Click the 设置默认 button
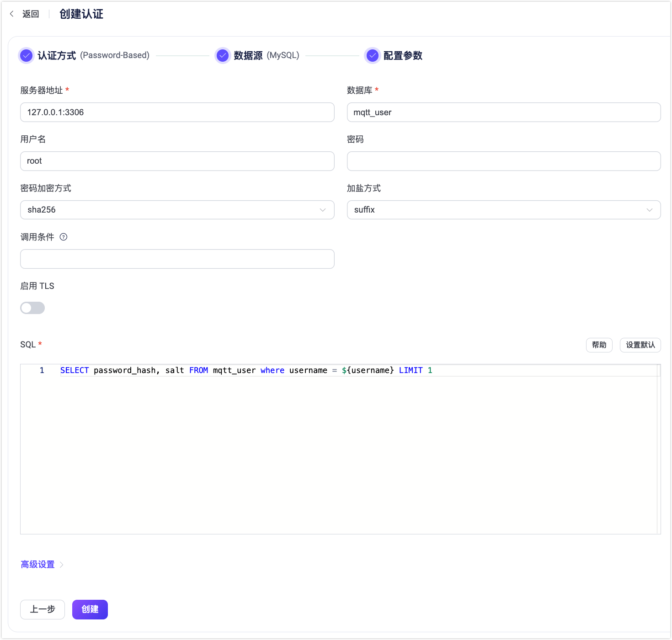The width and height of the screenshot is (672, 640). point(640,345)
